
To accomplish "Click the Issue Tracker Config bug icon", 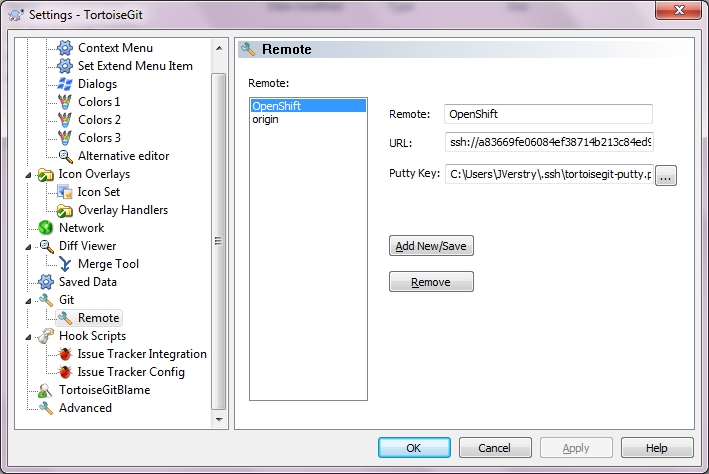I will 65,372.
